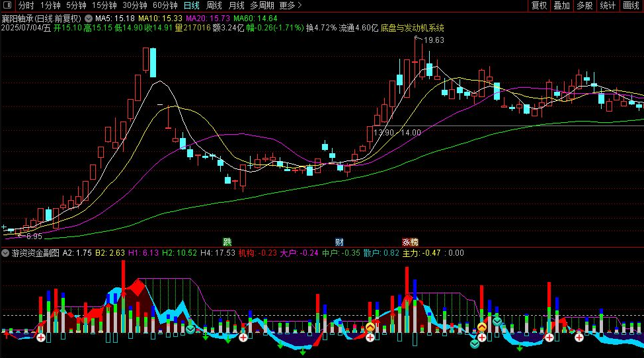Click the 中户: -0.35 value
The height and width of the screenshot is (358, 644).
(341, 253)
